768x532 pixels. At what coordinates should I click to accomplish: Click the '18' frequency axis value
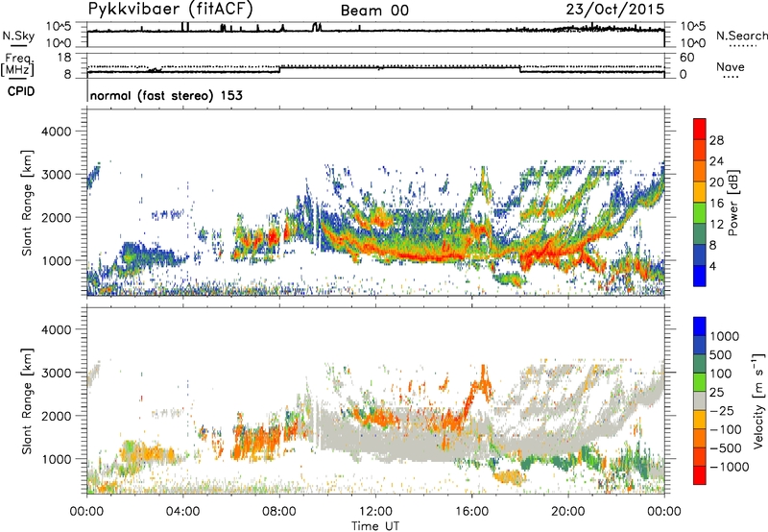64,58
